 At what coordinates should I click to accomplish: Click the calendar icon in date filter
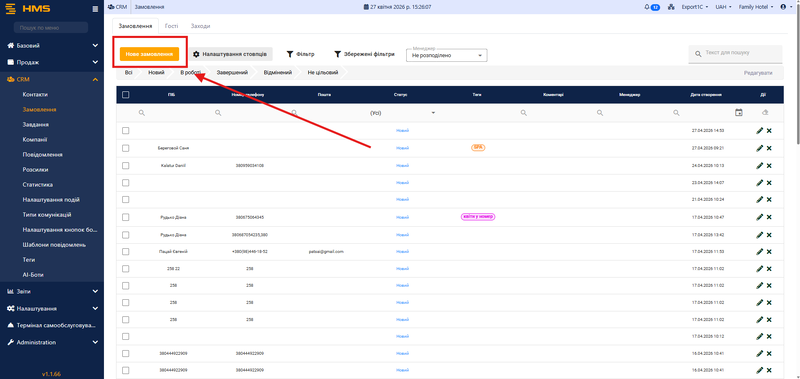[738, 112]
